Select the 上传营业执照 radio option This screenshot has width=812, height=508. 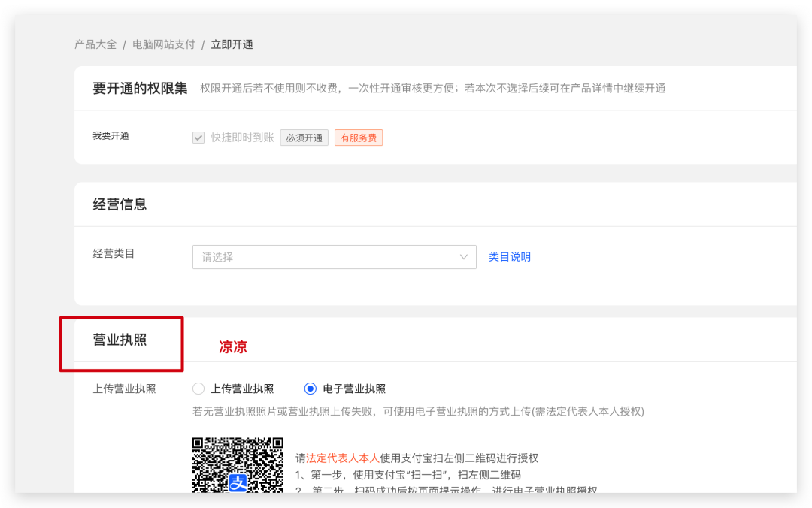[198, 389]
